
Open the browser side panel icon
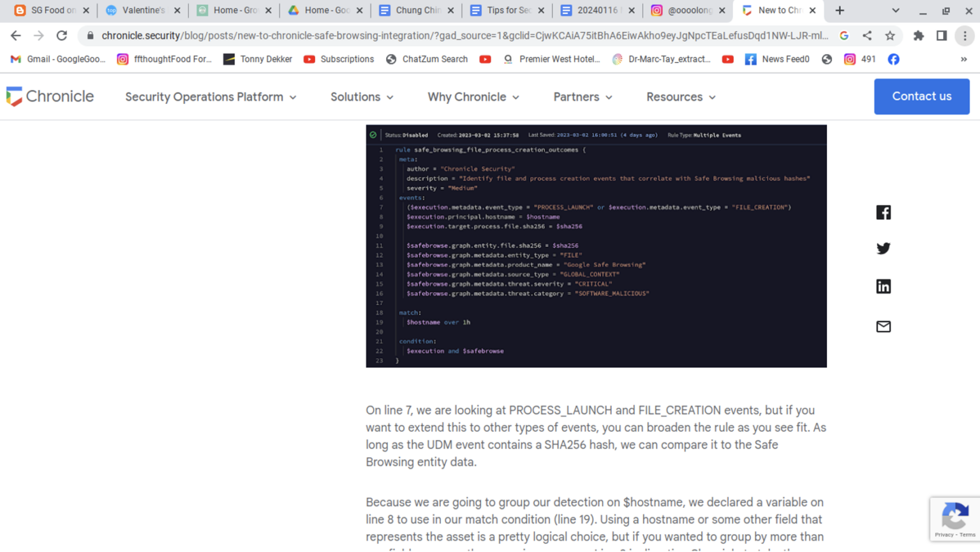coord(941,35)
